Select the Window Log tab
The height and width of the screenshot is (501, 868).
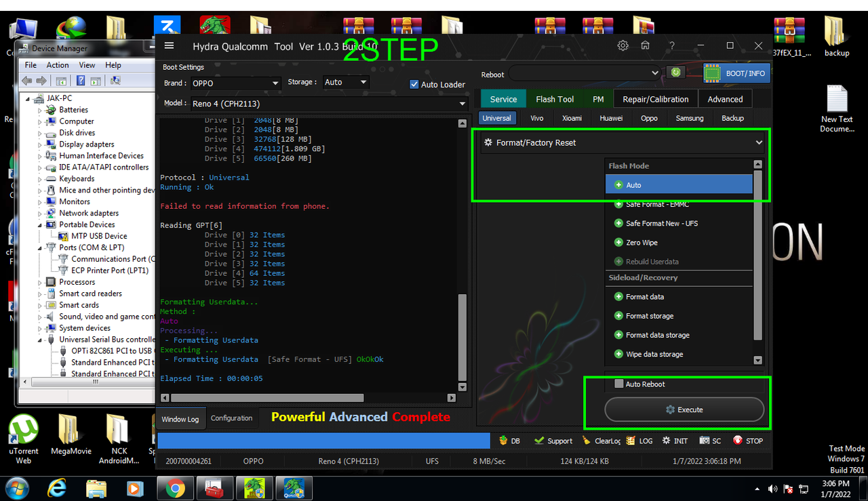click(180, 419)
